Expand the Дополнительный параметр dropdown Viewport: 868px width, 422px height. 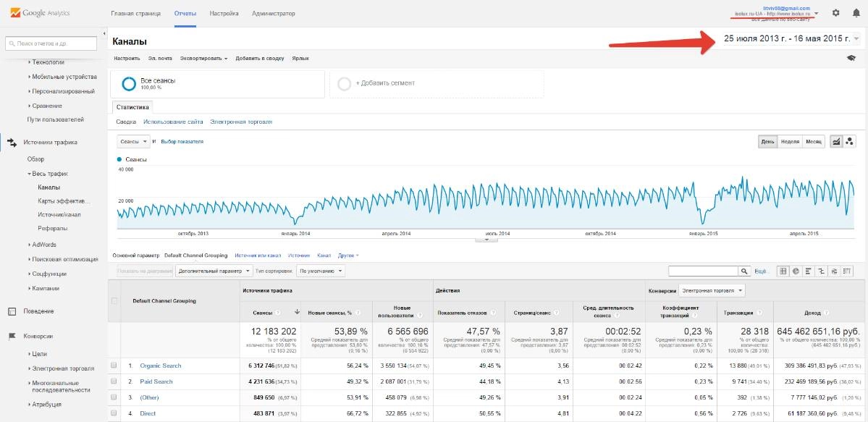pos(214,271)
